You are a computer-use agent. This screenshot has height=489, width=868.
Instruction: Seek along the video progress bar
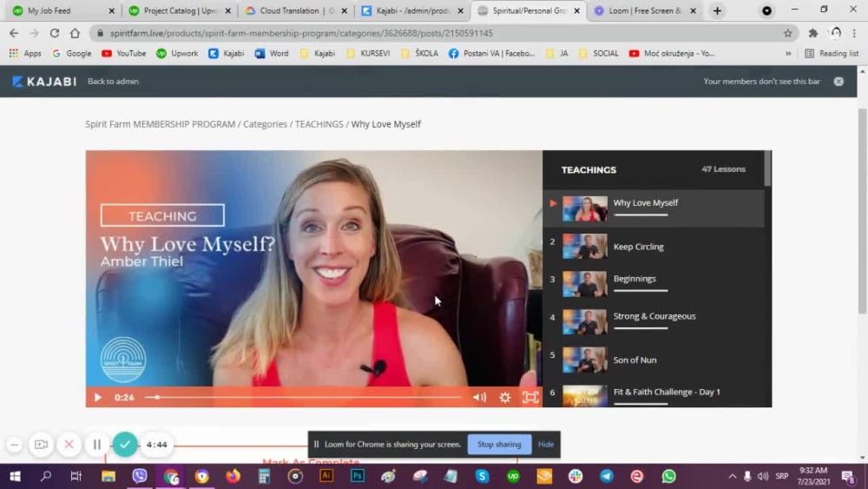(x=303, y=397)
